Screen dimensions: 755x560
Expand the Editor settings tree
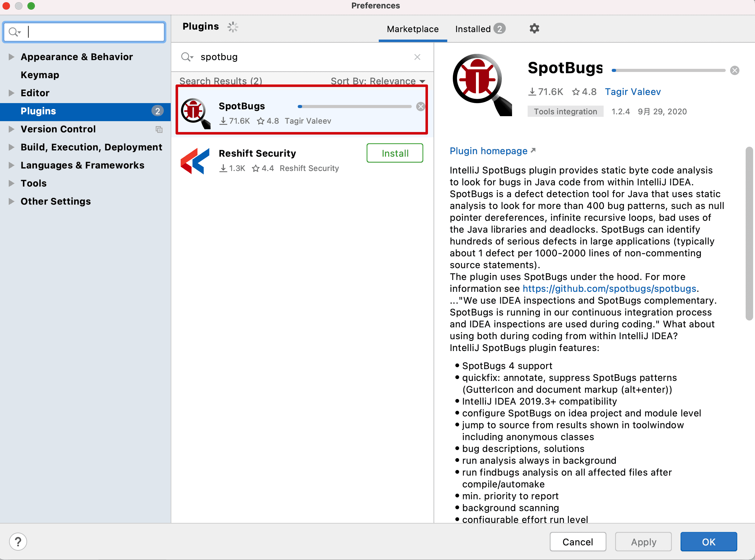pos(11,93)
